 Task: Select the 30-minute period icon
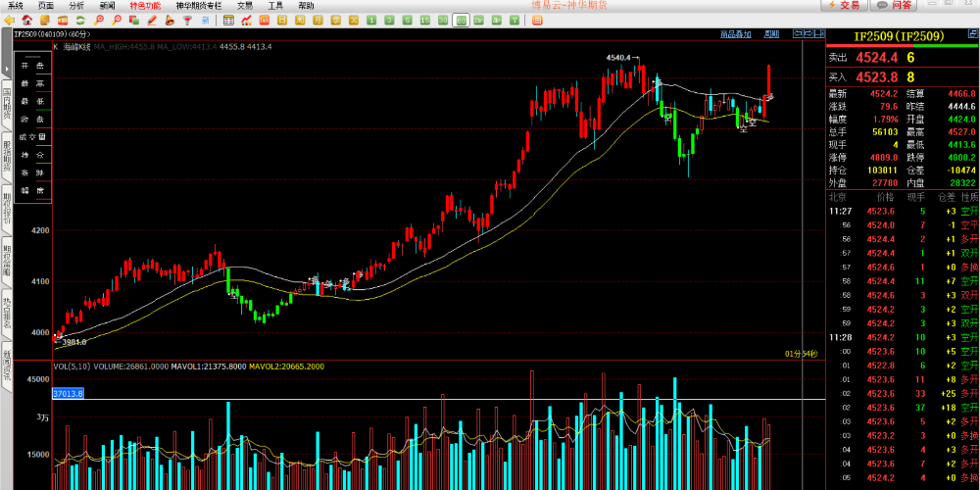[x=443, y=20]
